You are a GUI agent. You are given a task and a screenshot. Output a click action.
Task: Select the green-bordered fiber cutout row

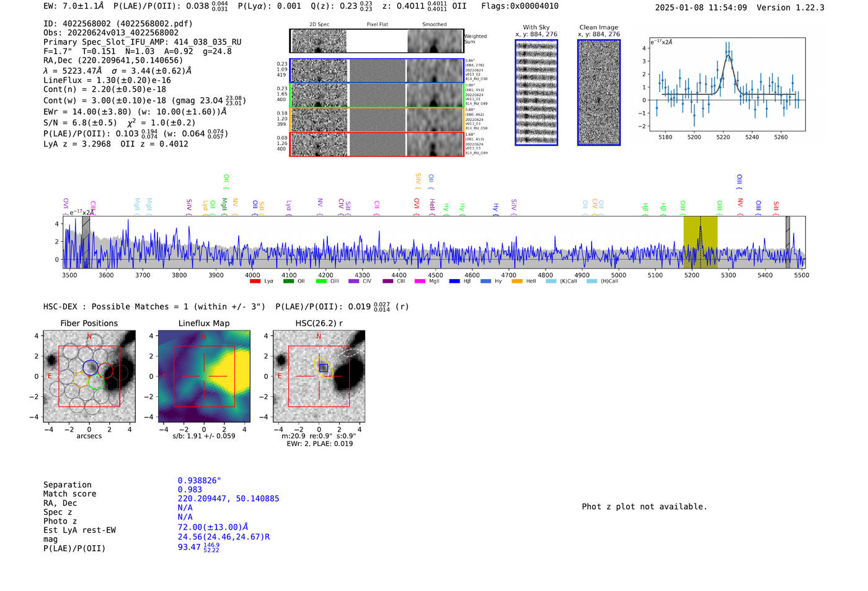[377, 96]
